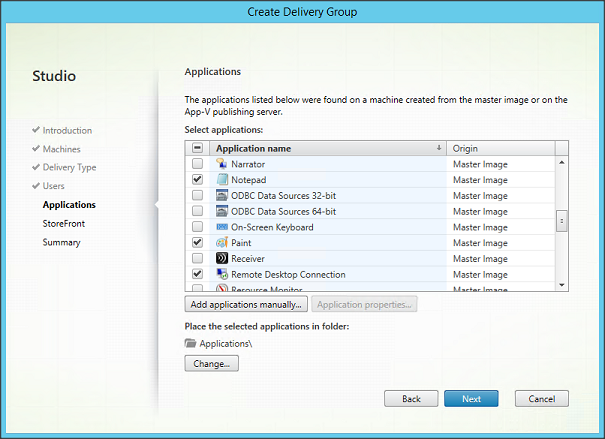Uncheck Remote Desktop Connection checkbox
The width and height of the screenshot is (605, 439).
(x=197, y=274)
